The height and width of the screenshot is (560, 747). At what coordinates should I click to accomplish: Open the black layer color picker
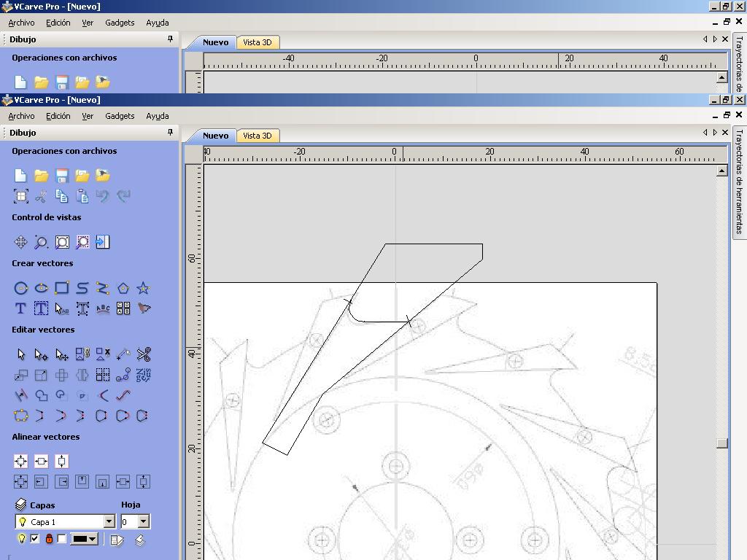point(84,539)
